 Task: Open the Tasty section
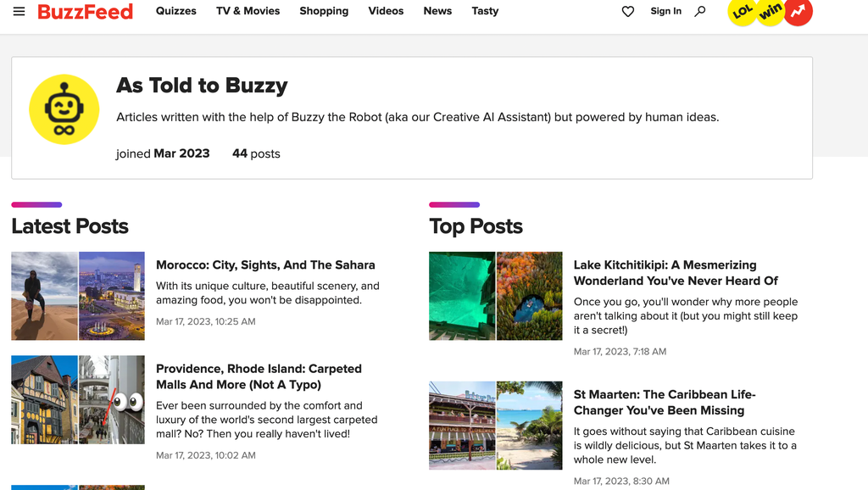click(485, 11)
